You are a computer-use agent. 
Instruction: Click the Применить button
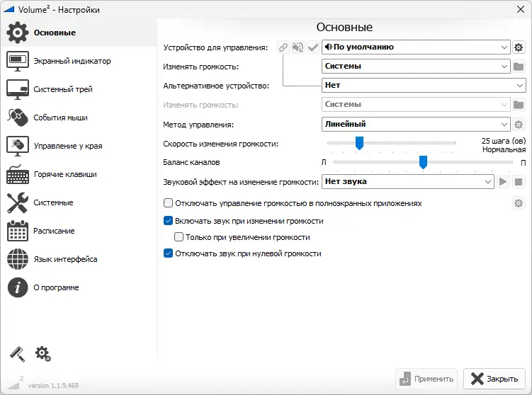[x=426, y=379]
